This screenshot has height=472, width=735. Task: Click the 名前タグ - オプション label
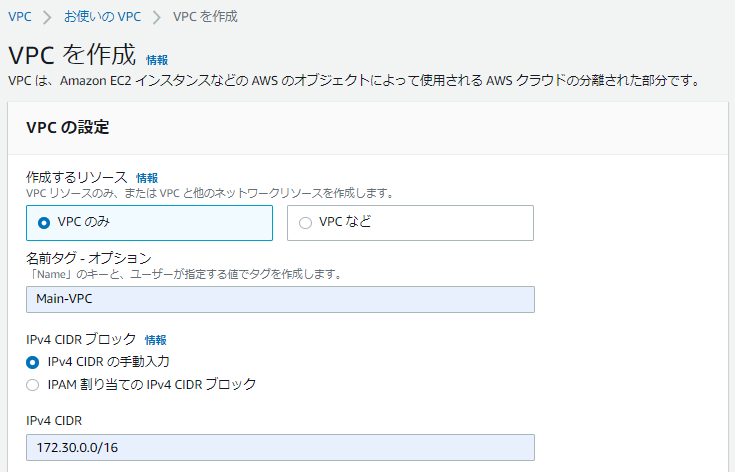click(x=88, y=258)
